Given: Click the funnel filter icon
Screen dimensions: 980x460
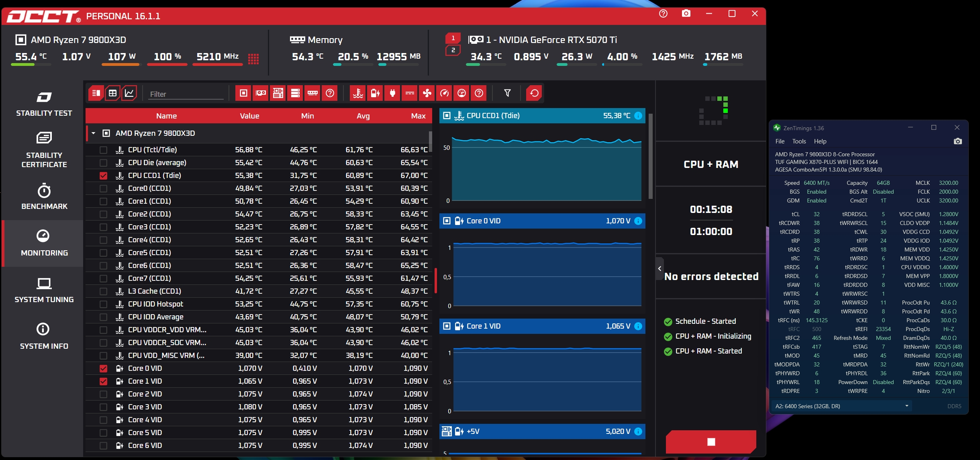Looking at the screenshot, I should [x=507, y=93].
